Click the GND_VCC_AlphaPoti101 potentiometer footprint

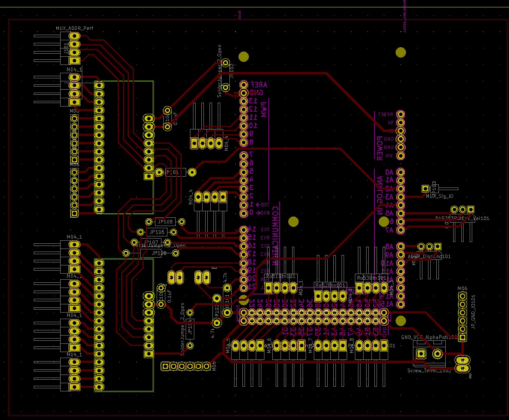point(429,353)
